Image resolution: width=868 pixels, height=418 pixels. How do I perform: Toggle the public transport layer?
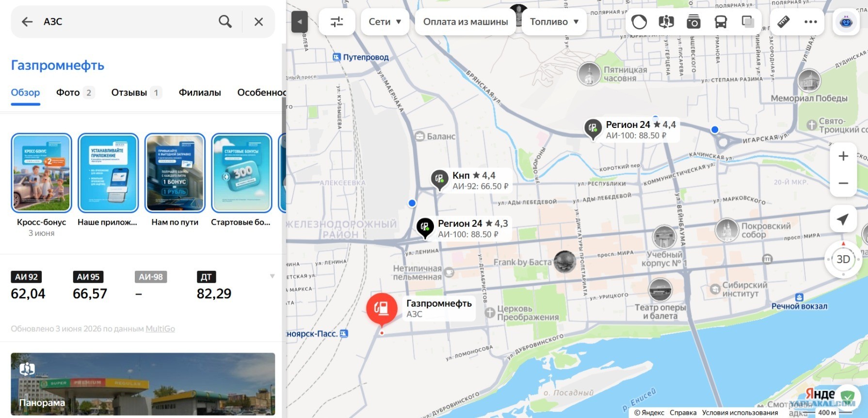[x=721, y=22]
